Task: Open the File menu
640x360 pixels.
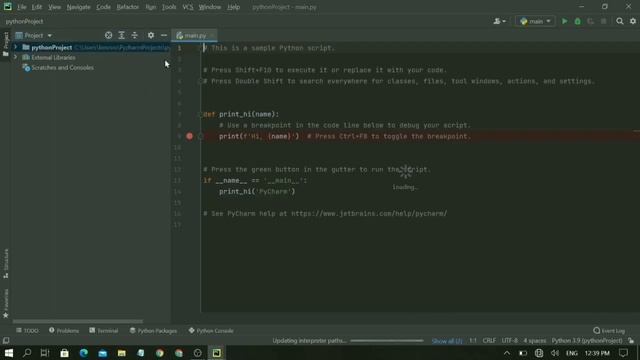Action: 22,7
